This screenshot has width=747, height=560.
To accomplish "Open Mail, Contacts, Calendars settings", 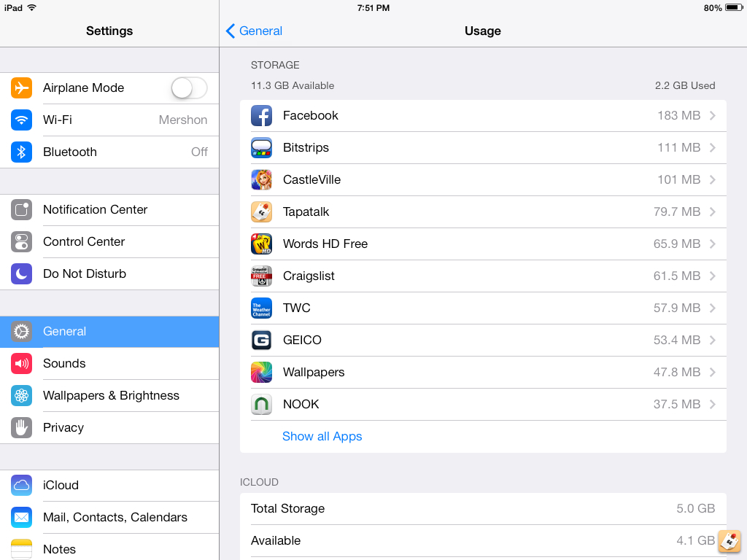I will click(109, 518).
